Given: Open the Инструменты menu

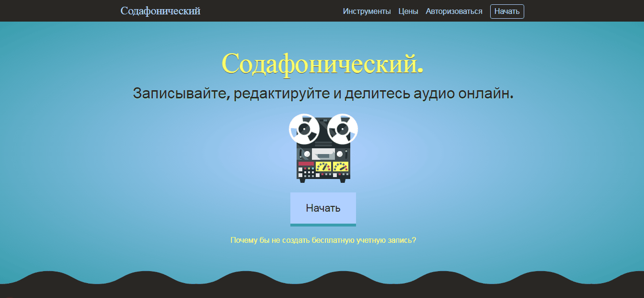Looking at the screenshot, I should (x=367, y=11).
